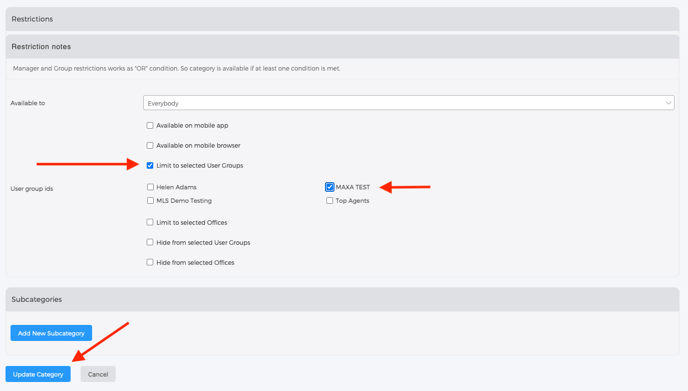Check the Helen Adams user group
Viewport: 688px width, 391px height.
tap(150, 187)
